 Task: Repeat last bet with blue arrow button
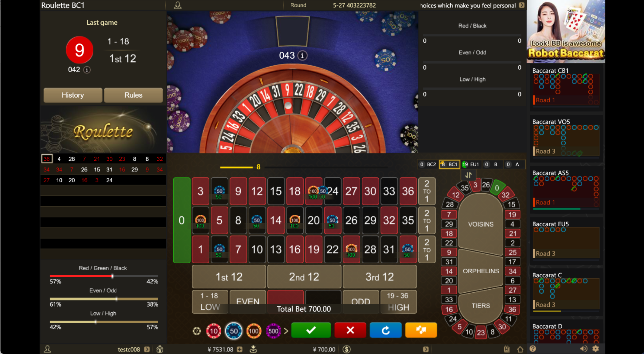(385, 330)
